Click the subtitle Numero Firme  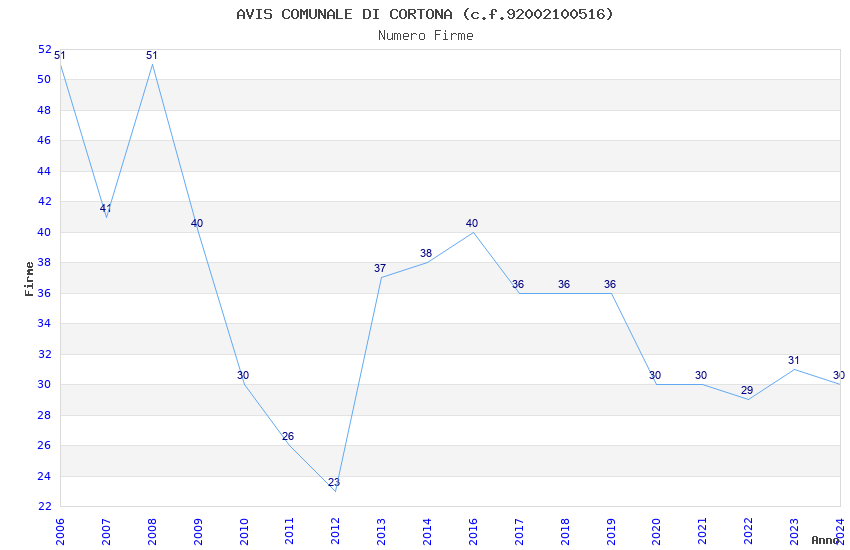pos(426,36)
